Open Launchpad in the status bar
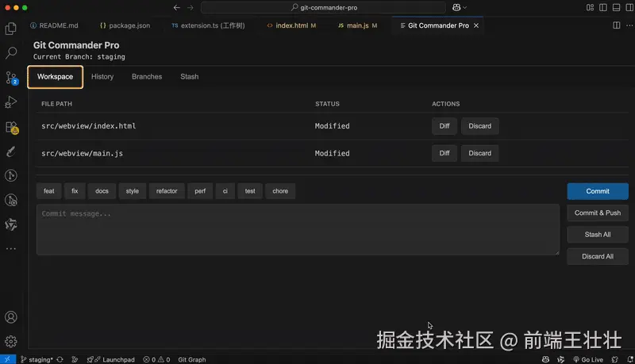 pos(111,359)
